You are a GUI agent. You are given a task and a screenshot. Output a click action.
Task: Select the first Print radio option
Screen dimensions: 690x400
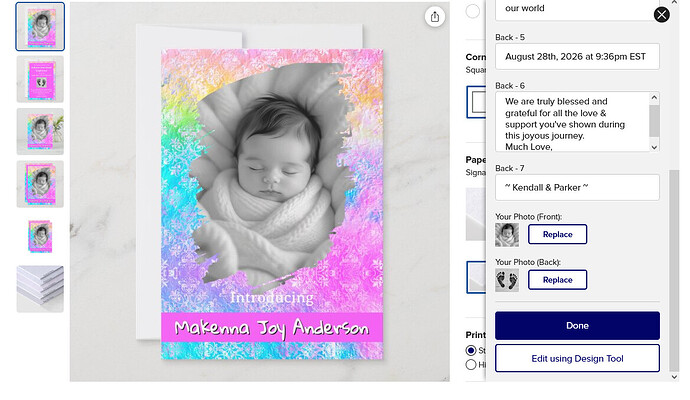click(471, 350)
